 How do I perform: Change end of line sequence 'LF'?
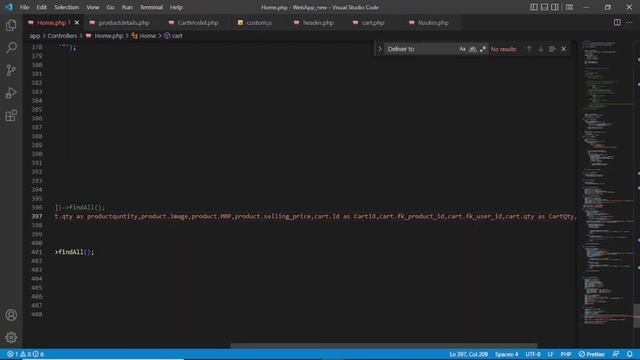(x=550, y=354)
